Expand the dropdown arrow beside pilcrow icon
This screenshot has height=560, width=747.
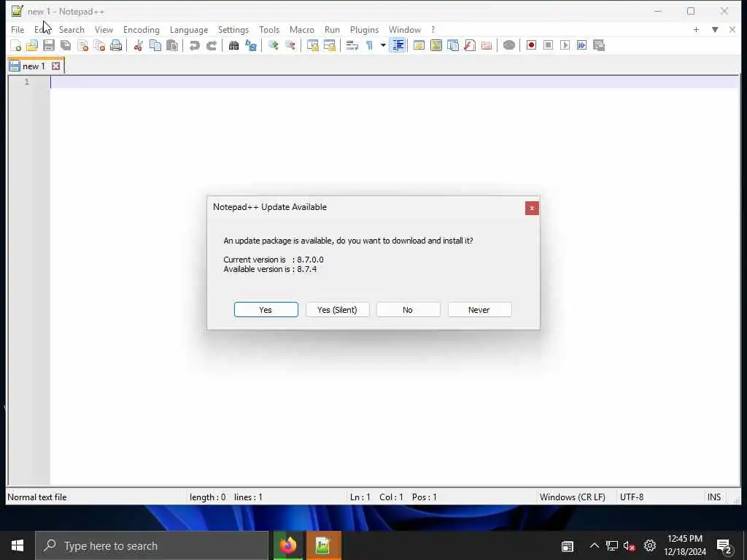(382, 45)
